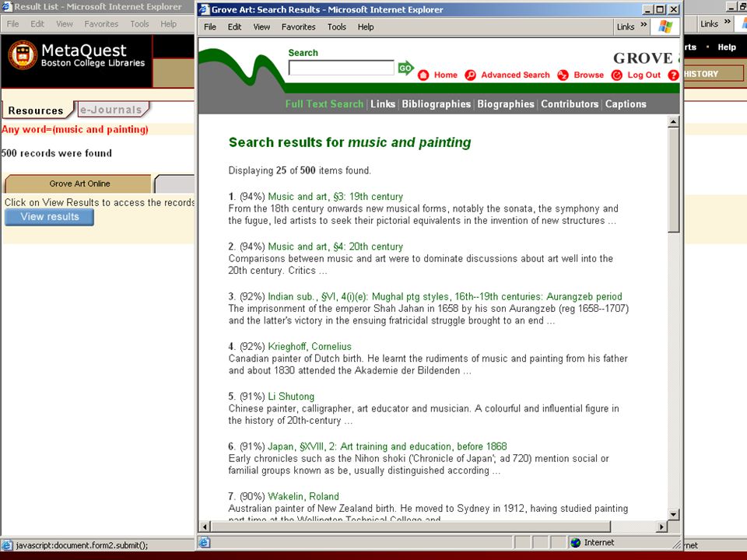
Task: Open the Tools menu in Result List window
Action: coord(139,24)
